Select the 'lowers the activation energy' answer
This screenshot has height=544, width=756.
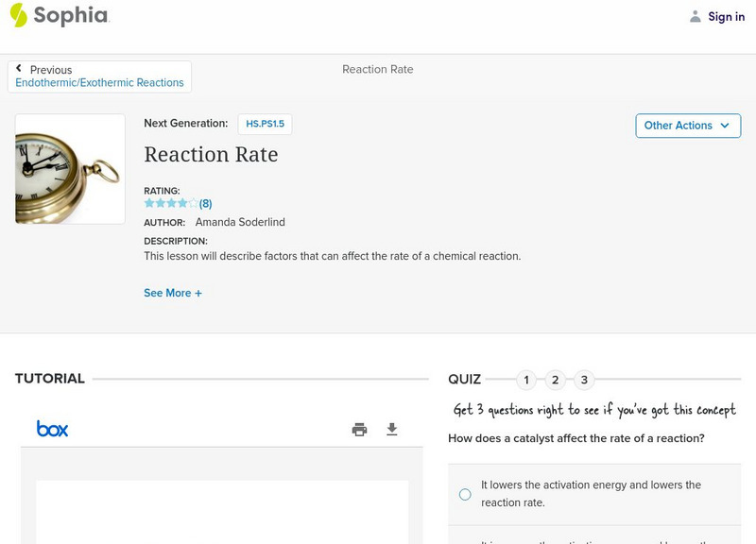point(465,494)
